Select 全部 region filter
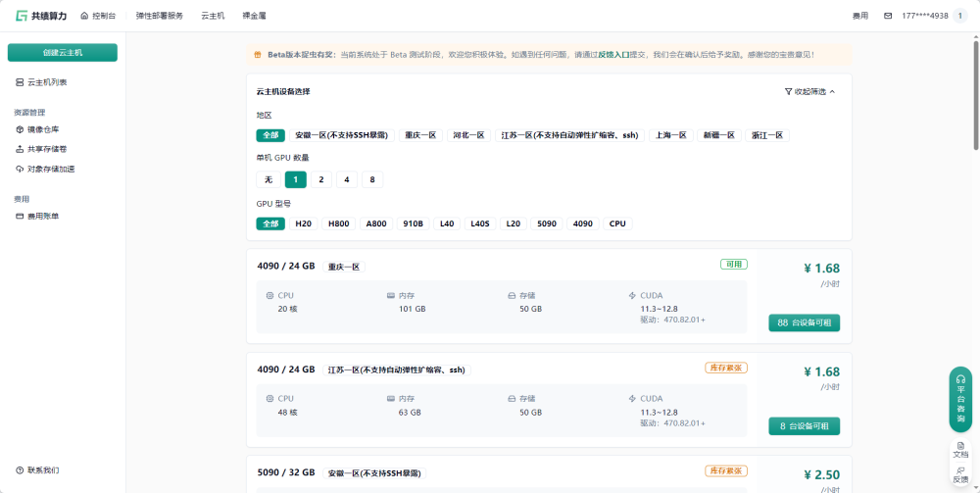Image resolution: width=980 pixels, height=493 pixels. 270,135
